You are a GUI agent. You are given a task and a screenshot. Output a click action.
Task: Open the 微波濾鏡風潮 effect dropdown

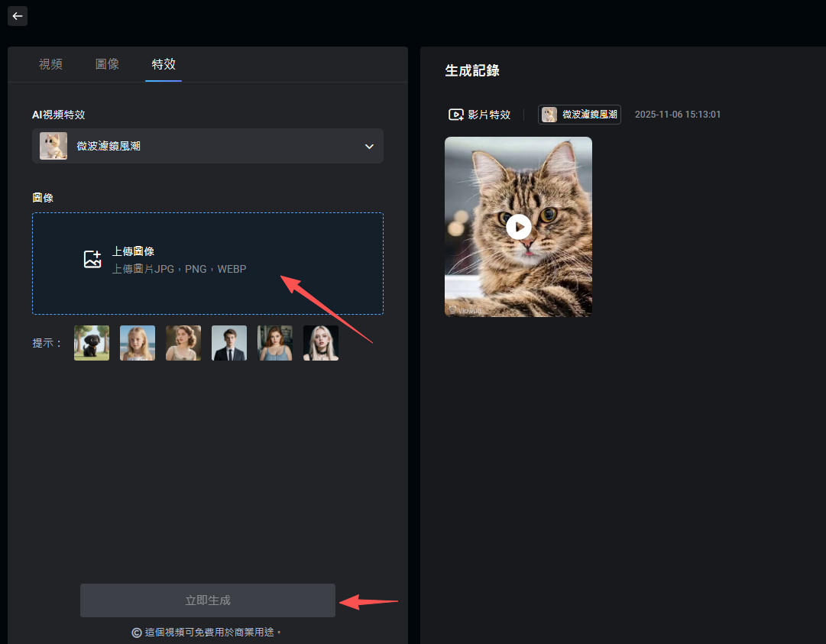tap(207, 146)
